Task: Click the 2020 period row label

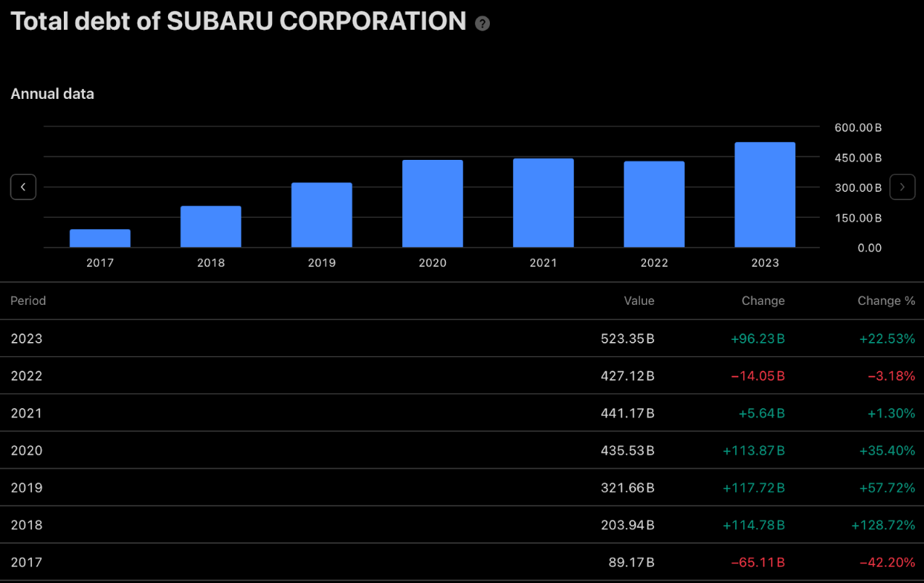Action: (x=27, y=451)
